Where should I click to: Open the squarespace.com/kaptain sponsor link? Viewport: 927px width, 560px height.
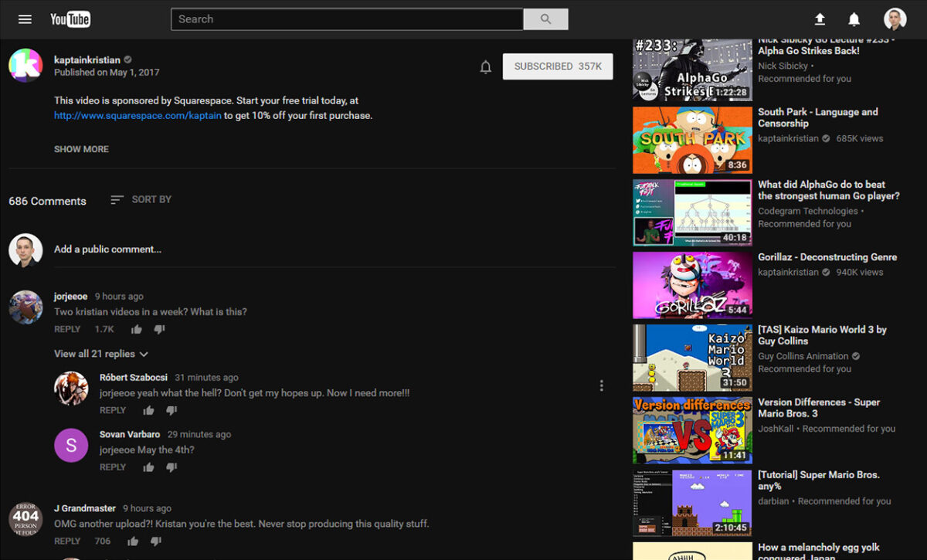[137, 114]
